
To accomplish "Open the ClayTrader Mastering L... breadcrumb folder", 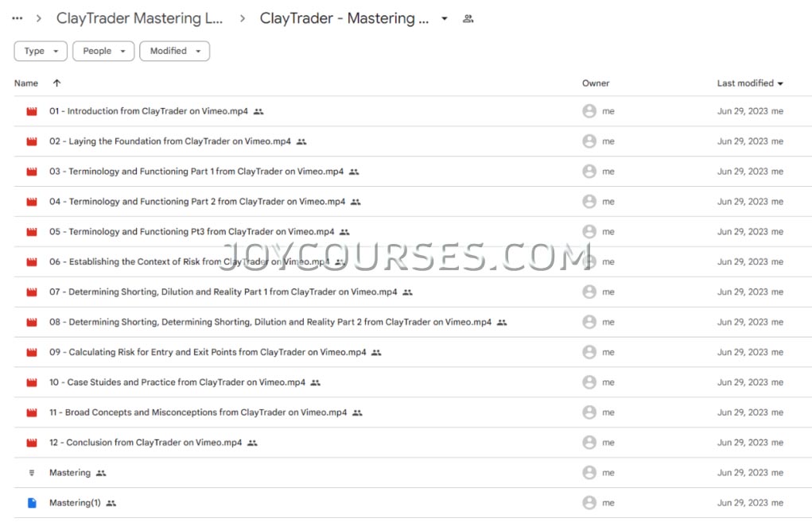I will coord(139,18).
